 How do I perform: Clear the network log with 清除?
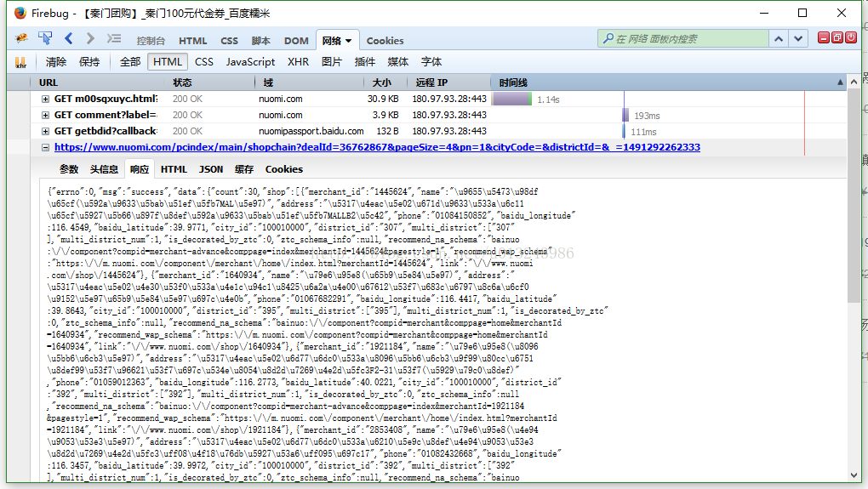(x=56, y=62)
